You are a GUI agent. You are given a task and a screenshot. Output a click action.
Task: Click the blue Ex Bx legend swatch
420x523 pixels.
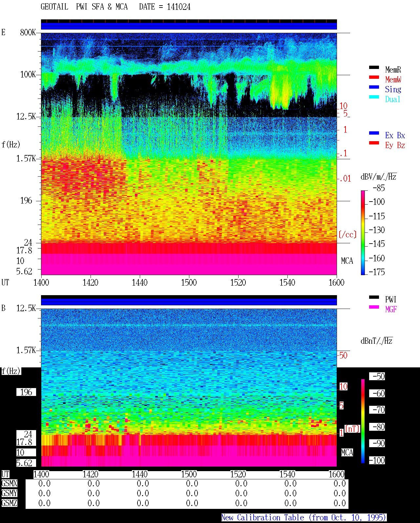point(374,133)
